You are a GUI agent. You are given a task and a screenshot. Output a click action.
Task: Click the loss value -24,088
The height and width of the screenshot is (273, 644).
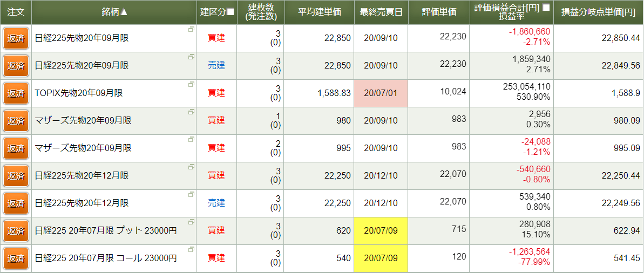[535, 141]
